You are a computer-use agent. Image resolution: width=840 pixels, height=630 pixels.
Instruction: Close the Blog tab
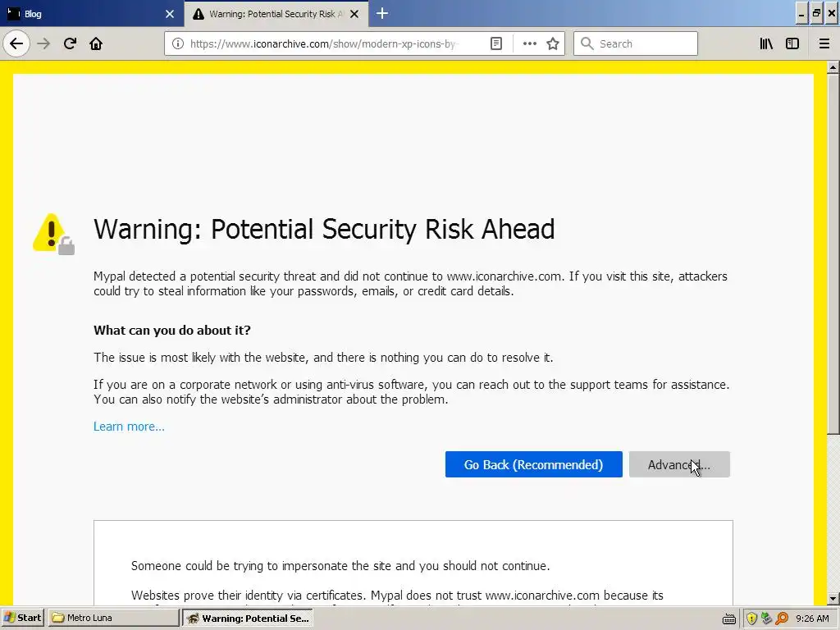(170, 14)
